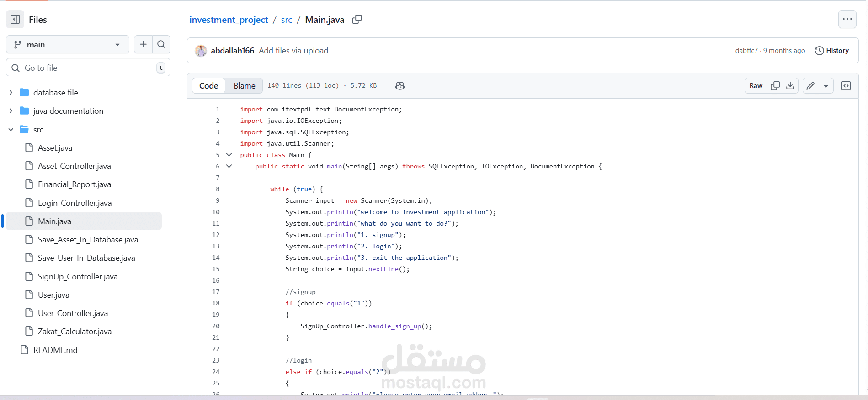Screen dimensions: 868x400
Task: Open Zakat_Calculator.java file
Action: [x=75, y=331]
